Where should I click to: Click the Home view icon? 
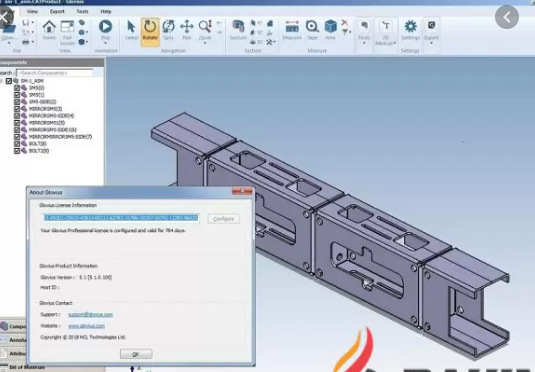(x=49, y=30)
